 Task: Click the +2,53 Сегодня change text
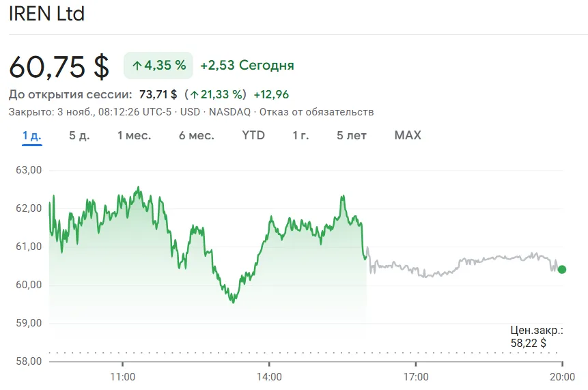(247, 66)
